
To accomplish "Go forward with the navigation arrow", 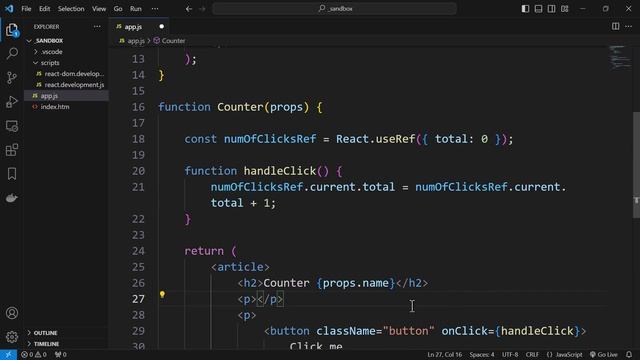I will [202, 9].
